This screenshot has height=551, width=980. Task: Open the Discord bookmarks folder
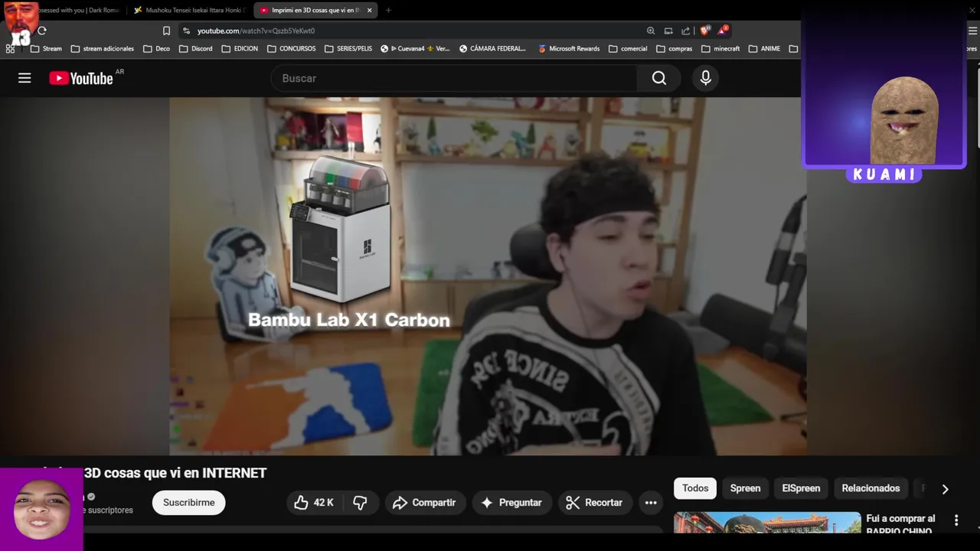(196, 48)
